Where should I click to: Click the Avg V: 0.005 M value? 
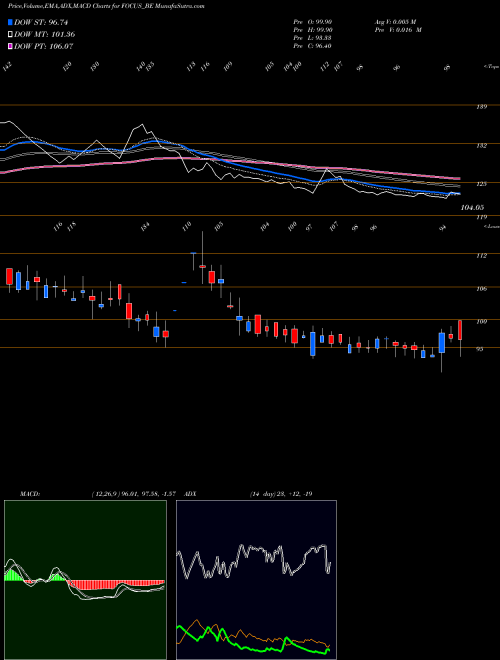tap(395, 22)
